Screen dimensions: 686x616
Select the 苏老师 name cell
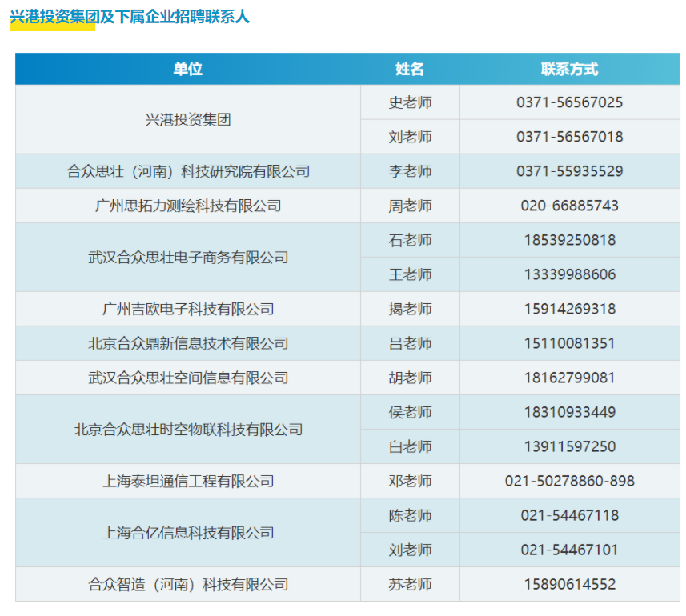point(410,584)
